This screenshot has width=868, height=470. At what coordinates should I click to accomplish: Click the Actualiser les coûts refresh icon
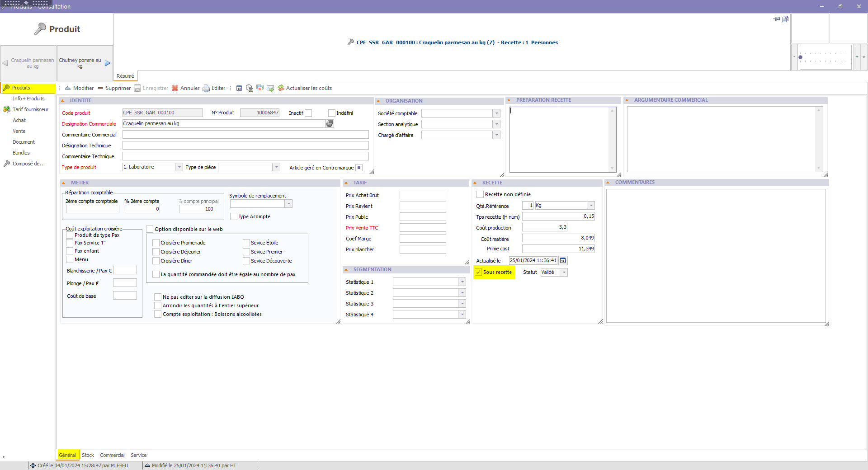[x=281, y=88]
